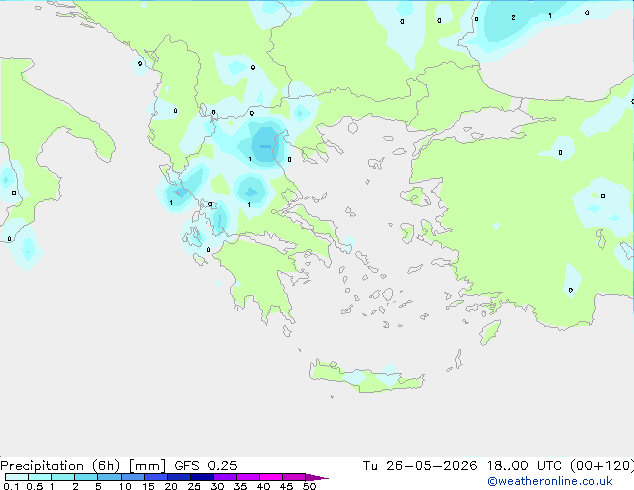Click the 'Precipitation (6h)' title text
This screenshot has width=634, height=490.
[60, 466]
